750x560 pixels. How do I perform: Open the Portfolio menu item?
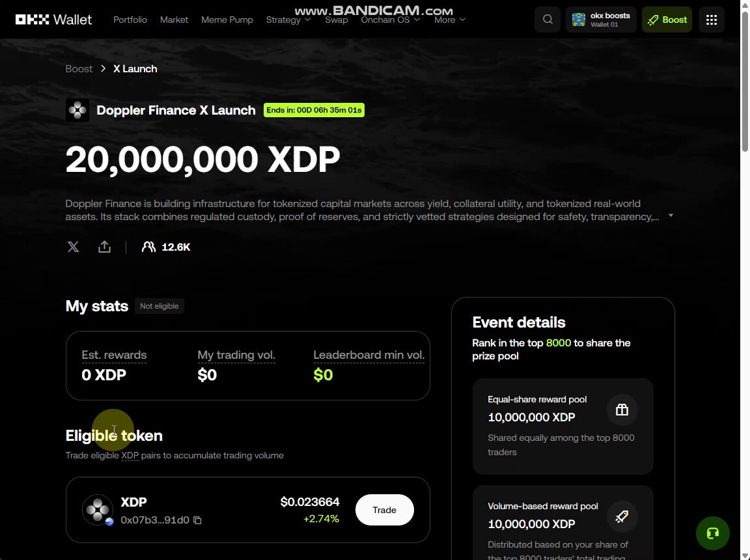pyautogui.click(x=130, y=20)
